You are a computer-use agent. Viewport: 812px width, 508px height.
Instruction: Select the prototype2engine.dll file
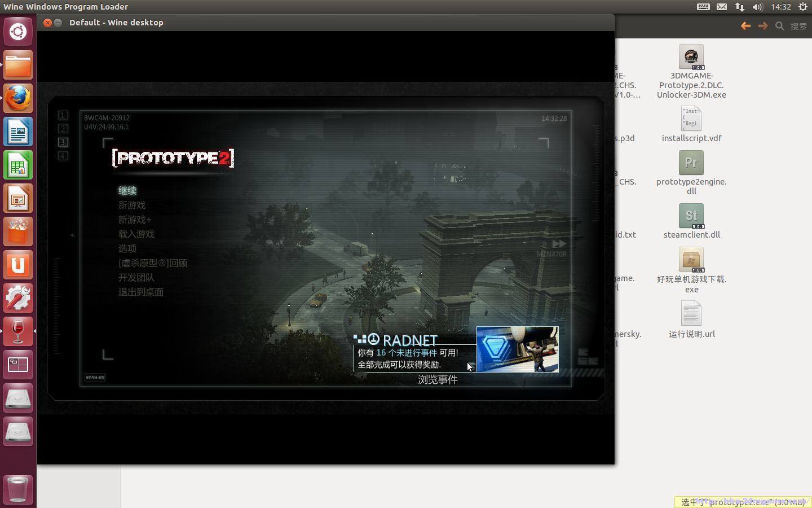pyautogui.click(x=691, y=173)
